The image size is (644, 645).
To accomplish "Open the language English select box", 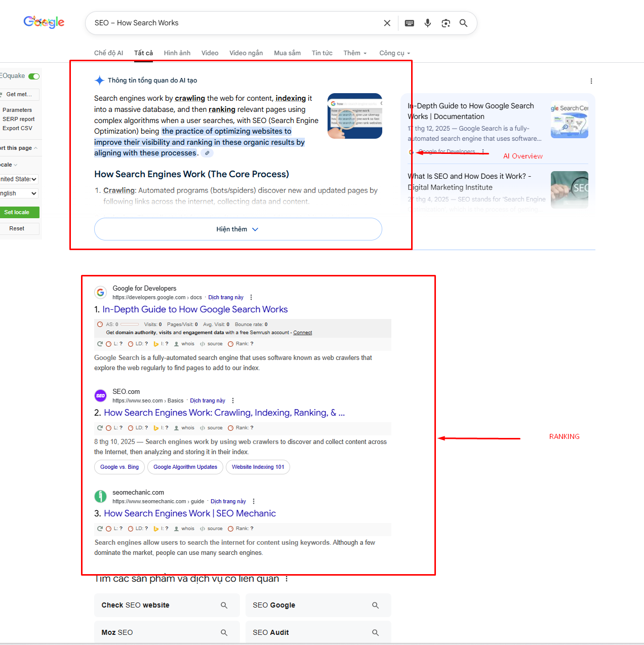I will pos(19,193).
